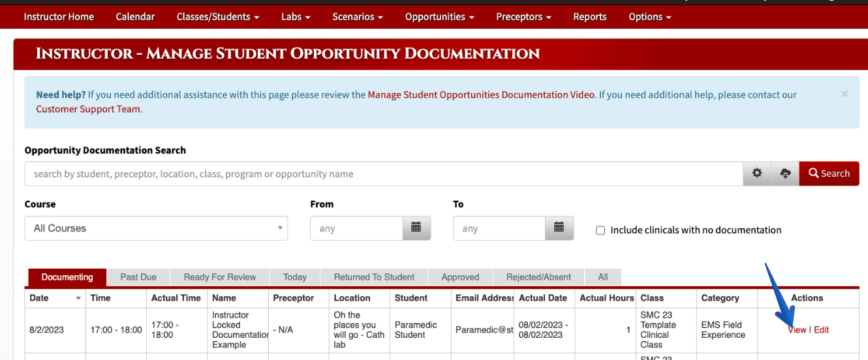Sort by Actual Date column header
Viewport: 868px width, 360px height.
coord(543,298)
